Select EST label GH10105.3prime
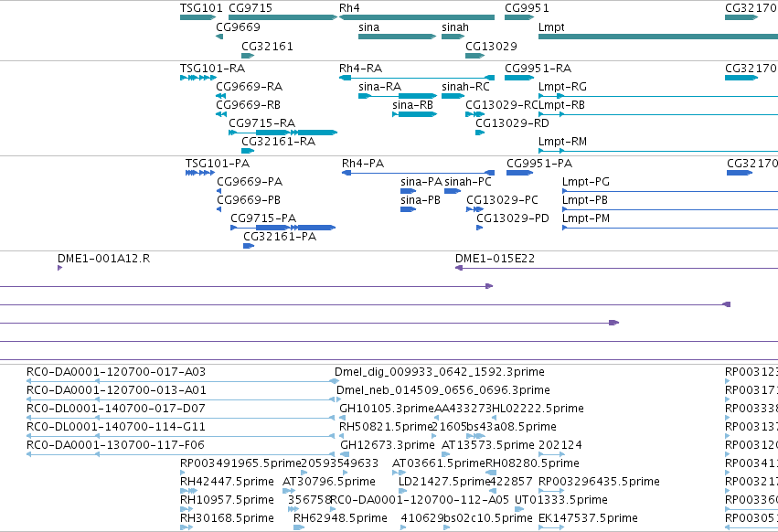This screenshot has height=532, width=778. [387, 408]
